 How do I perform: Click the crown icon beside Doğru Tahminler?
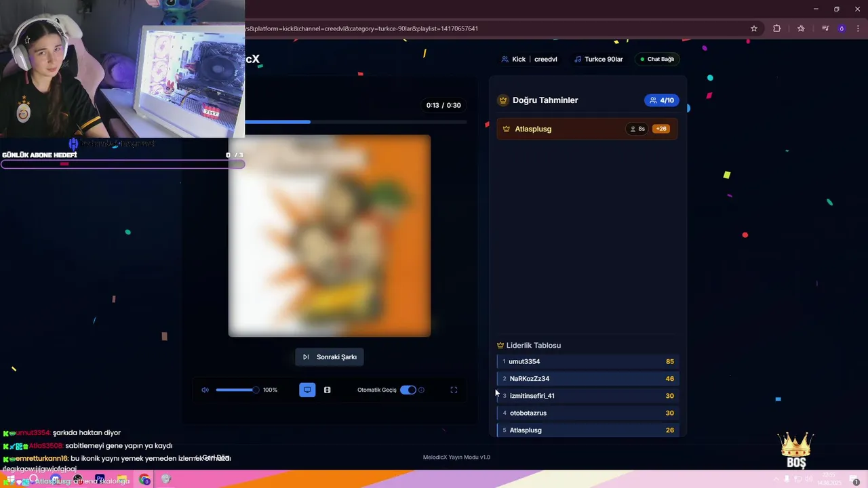tap(503, 100)
